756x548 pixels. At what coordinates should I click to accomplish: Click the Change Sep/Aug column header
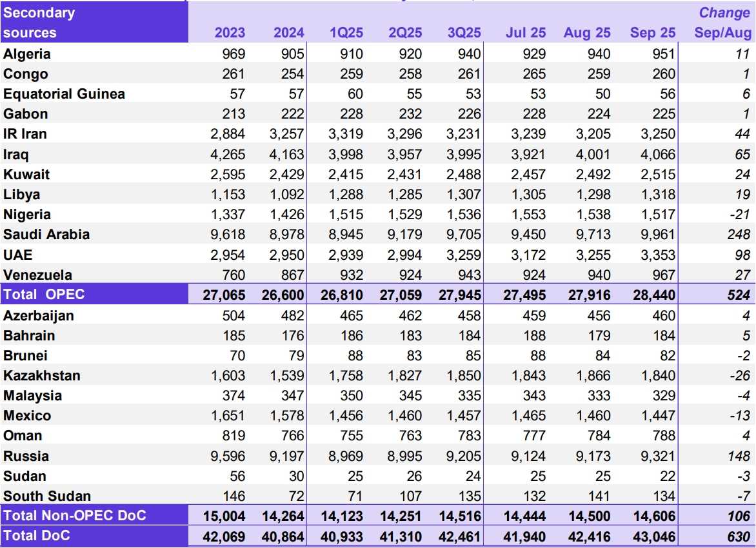click(x=724, y=23)
